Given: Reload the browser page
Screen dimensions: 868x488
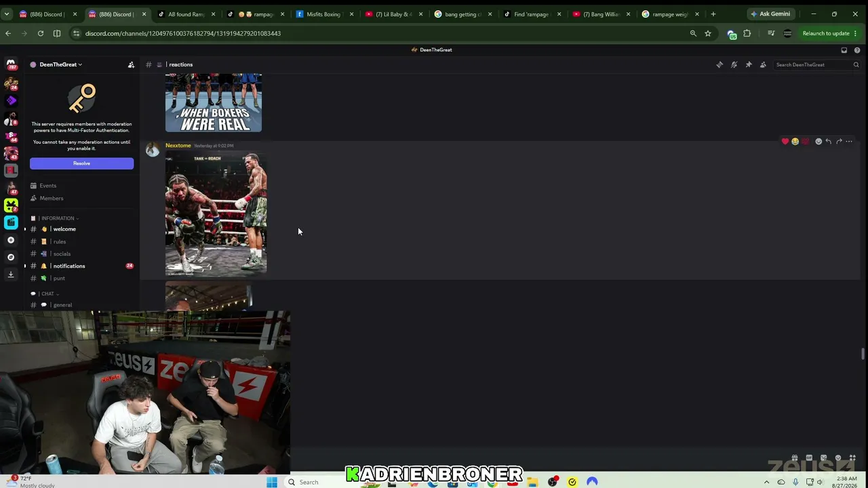Looking at the screenshot, I should pyautogui.click(x=41, y=33).
